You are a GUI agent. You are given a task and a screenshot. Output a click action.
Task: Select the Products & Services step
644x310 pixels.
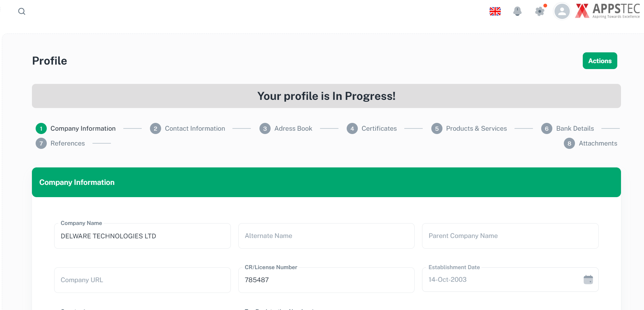476,128
